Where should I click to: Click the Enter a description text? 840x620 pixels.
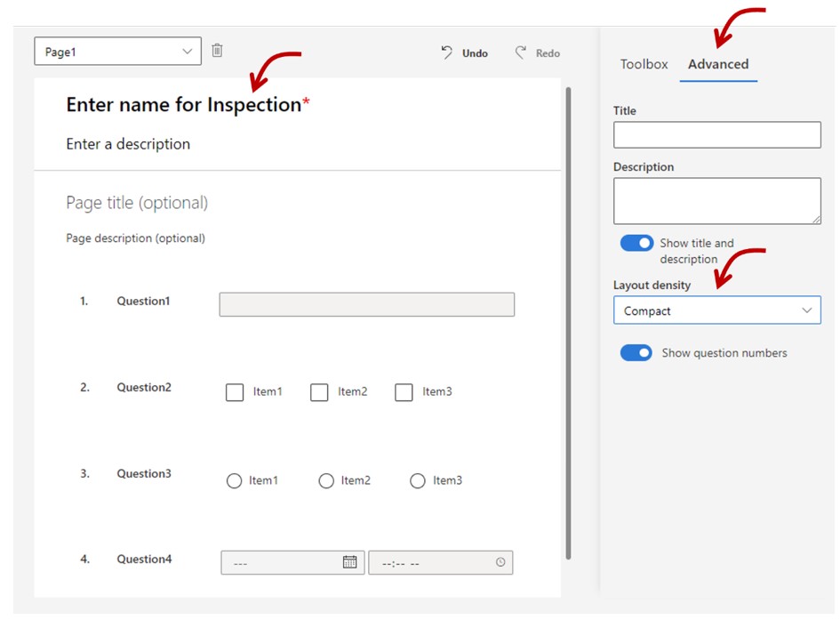coord(128,143)
